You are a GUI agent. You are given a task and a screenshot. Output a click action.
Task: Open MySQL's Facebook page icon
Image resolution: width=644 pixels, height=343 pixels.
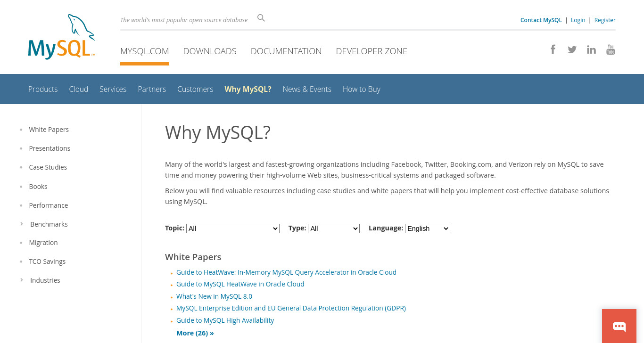[553, 49]
